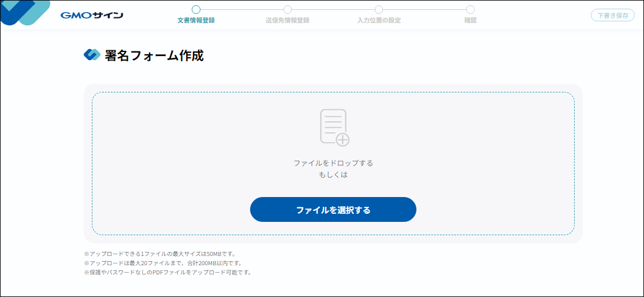Screen dimensions: 644x297
Task: Click the ファイルを選択する button
Action: point(333,210)
